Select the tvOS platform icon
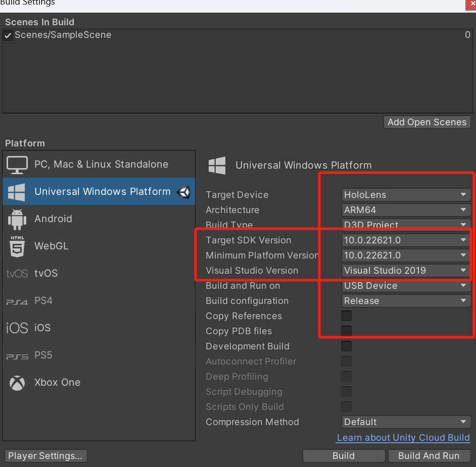 pyautogui.click(x=17, y=274)
